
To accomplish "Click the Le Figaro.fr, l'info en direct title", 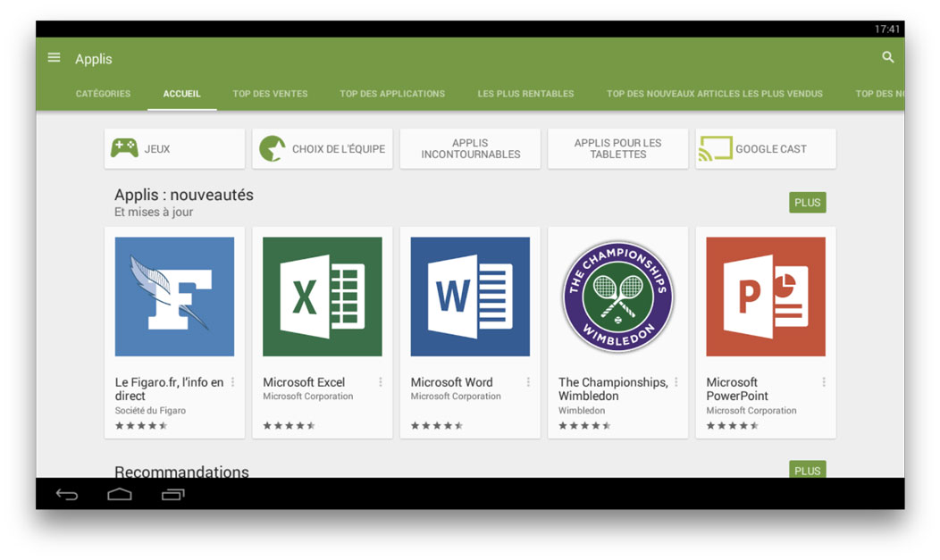I will [169, 389].
